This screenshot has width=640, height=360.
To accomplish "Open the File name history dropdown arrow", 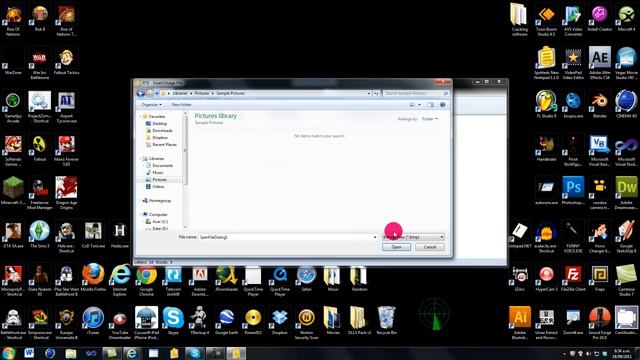I will coord(375,237).
